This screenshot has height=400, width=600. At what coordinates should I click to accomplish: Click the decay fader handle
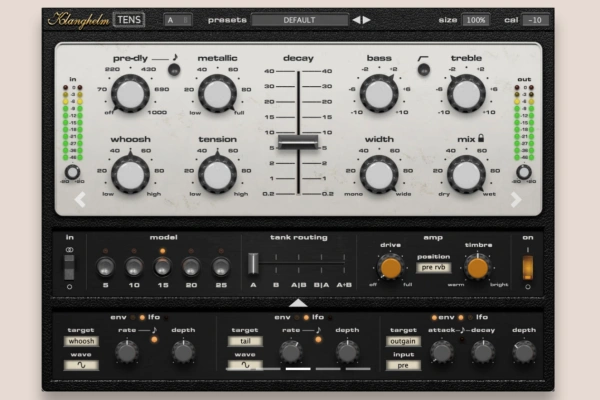(298, 142)
